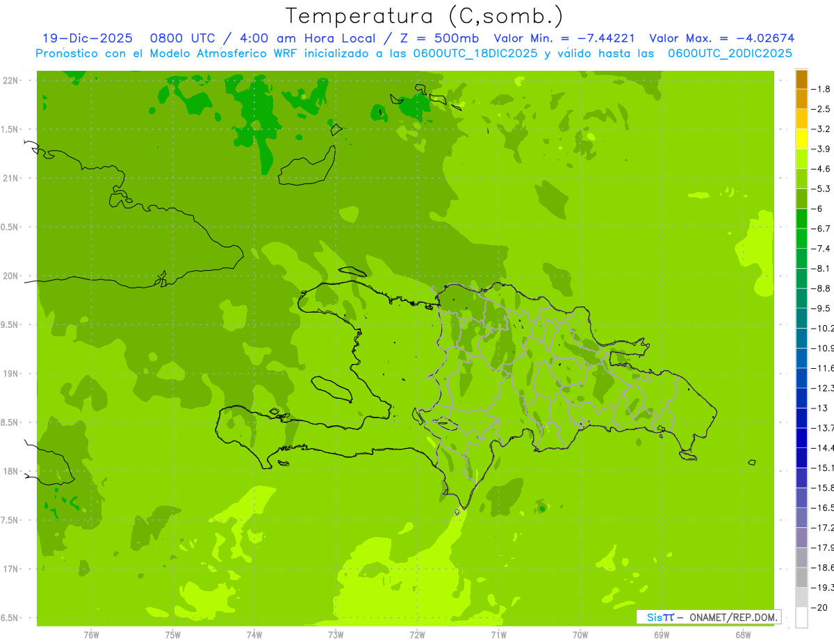Click the 'Valor Max. = -4.02674' text
This screenshot has width=834, height=644.
click(721, 38)
